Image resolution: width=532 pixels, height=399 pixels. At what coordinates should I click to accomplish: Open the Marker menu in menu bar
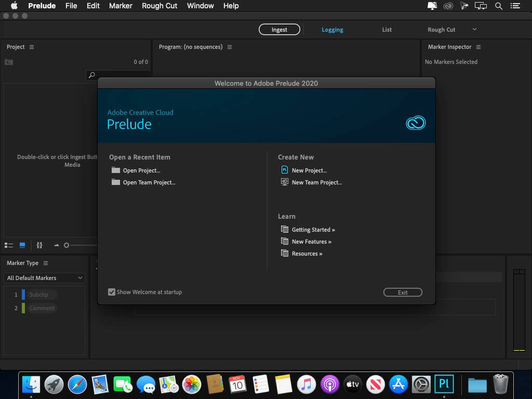tap(121, 6)
